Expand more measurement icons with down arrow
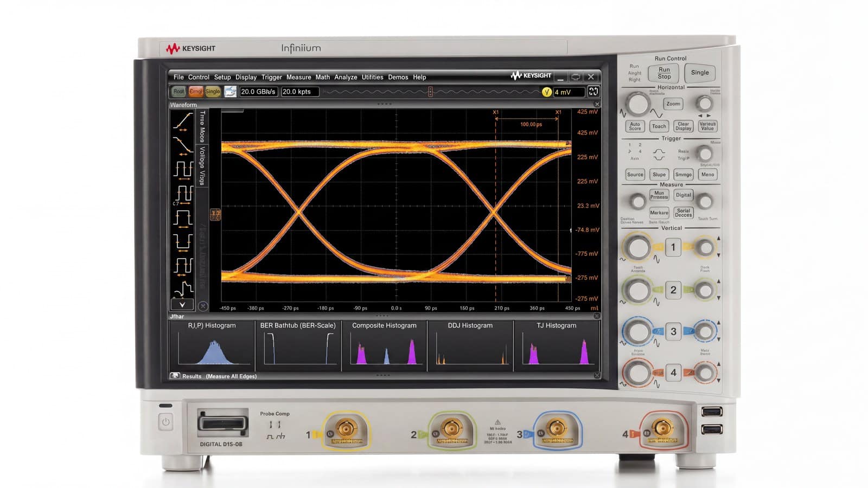This screenshot has height=488, width=868. tap(182, 305)
